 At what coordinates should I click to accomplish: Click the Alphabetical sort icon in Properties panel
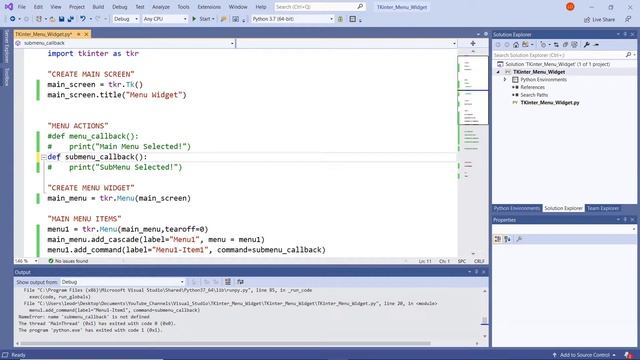[x=507, y=239]
